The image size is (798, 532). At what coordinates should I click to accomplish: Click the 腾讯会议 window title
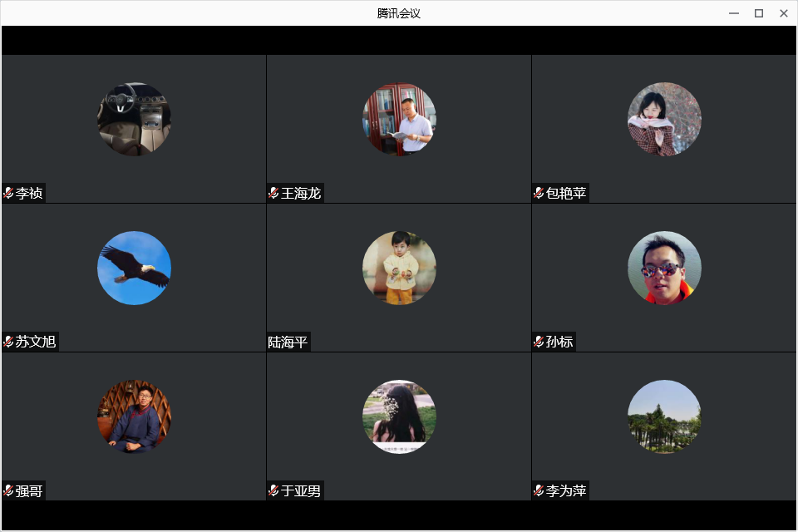(x=399, y=13)
